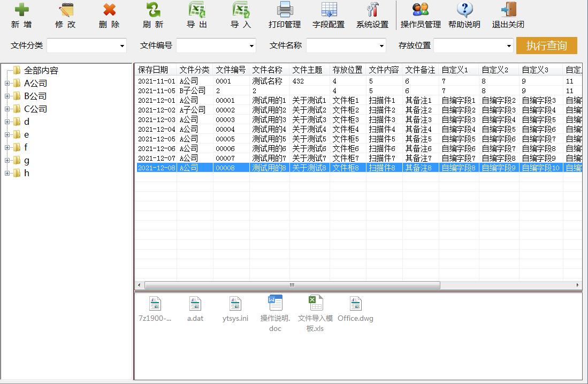Click the 刷新 (Refresh) toolbar icon
The height and width of the screenshot is (384, 588).
click(x=153, y=11)
